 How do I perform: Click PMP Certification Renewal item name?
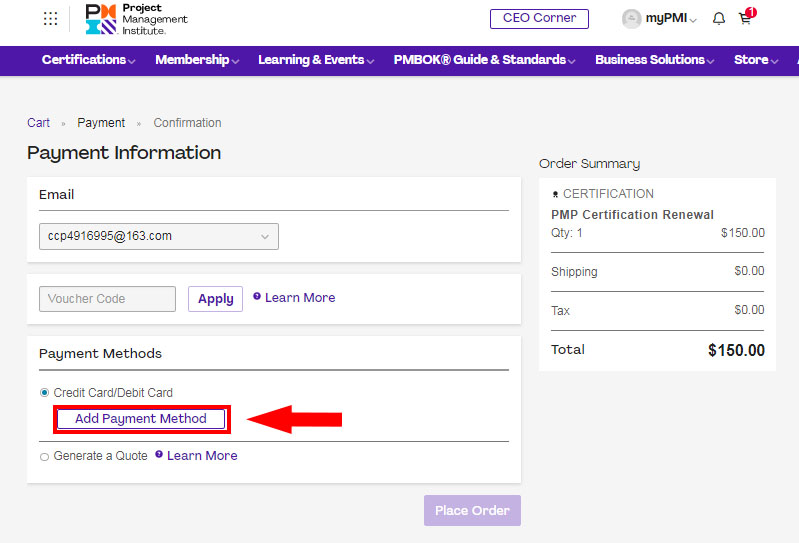point(632,214)
